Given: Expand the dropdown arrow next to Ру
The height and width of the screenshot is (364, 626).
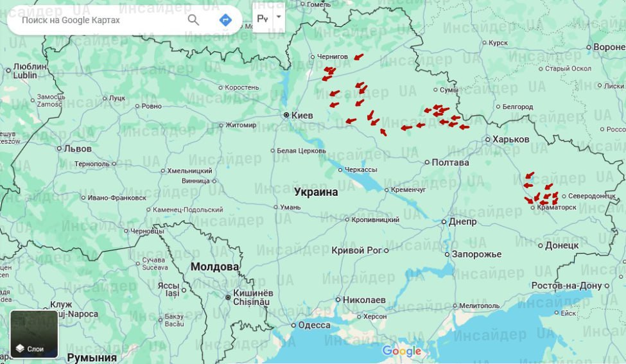Looking at the screenshot, I should tap(278, 17).
